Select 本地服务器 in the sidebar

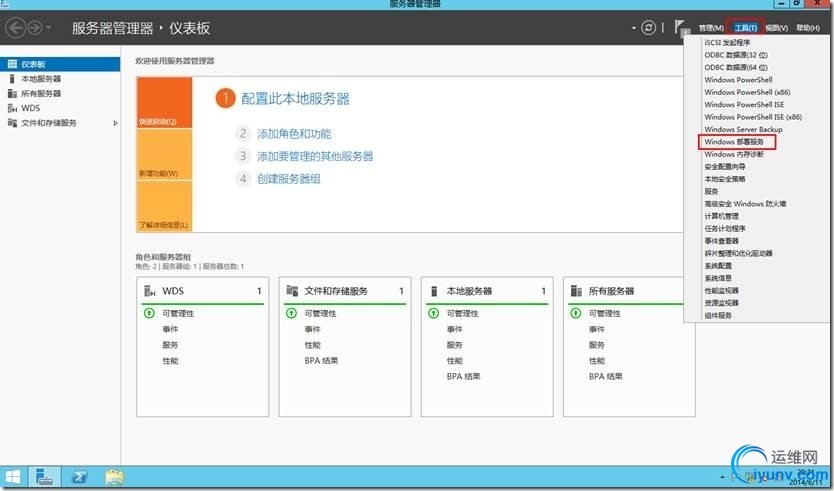click(x=41, y=79)
